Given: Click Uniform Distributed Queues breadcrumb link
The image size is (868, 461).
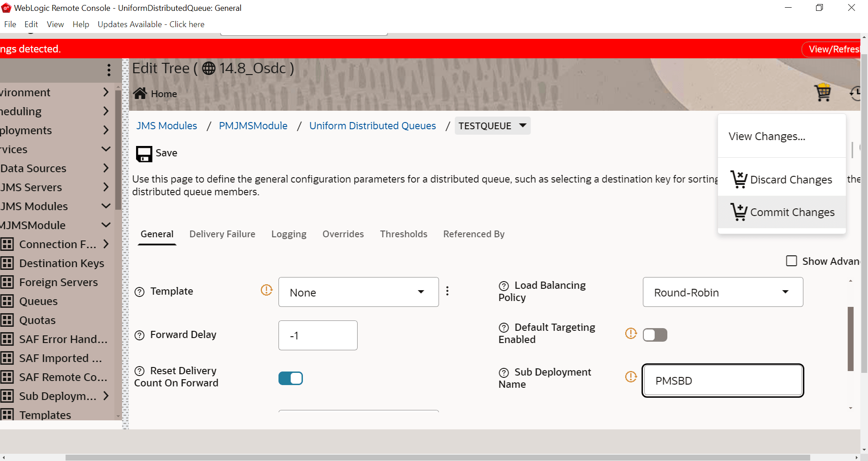Looking at the screenshot, I should (373, 126).
